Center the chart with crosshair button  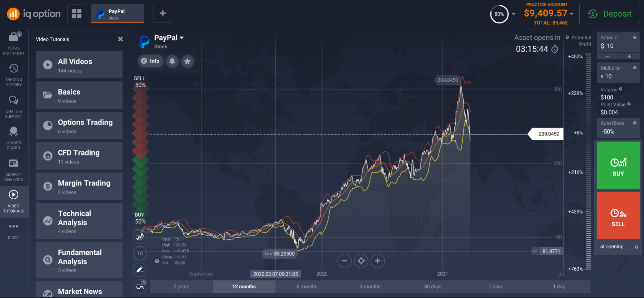[x=361, y=261]
